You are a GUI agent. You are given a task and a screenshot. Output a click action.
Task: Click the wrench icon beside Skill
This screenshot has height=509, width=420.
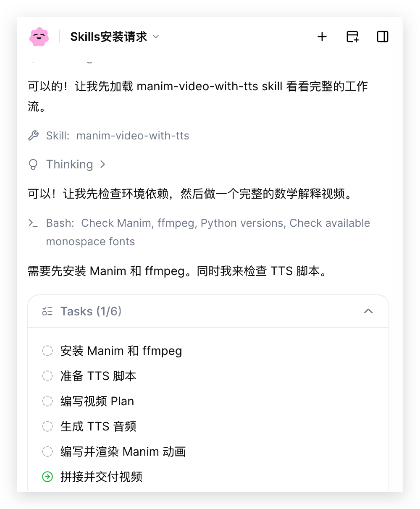click(x=33, y=136)
